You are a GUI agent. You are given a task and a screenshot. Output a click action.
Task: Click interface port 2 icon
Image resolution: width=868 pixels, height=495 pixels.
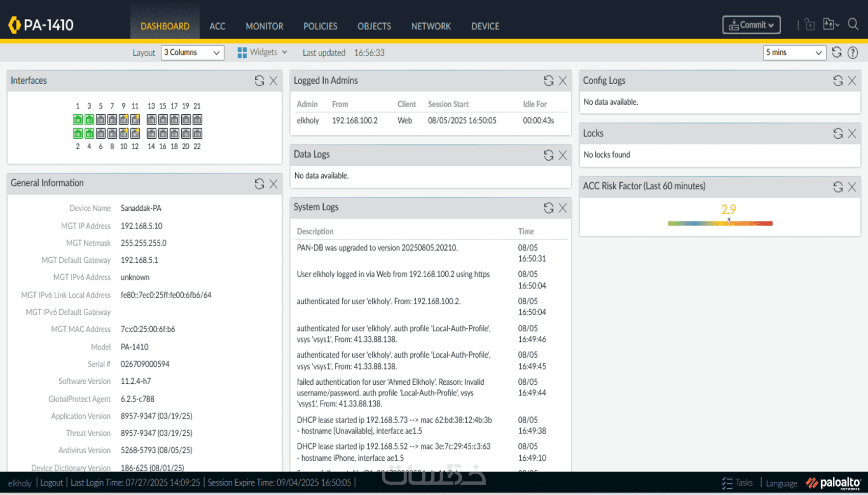[x=78, y=133]
